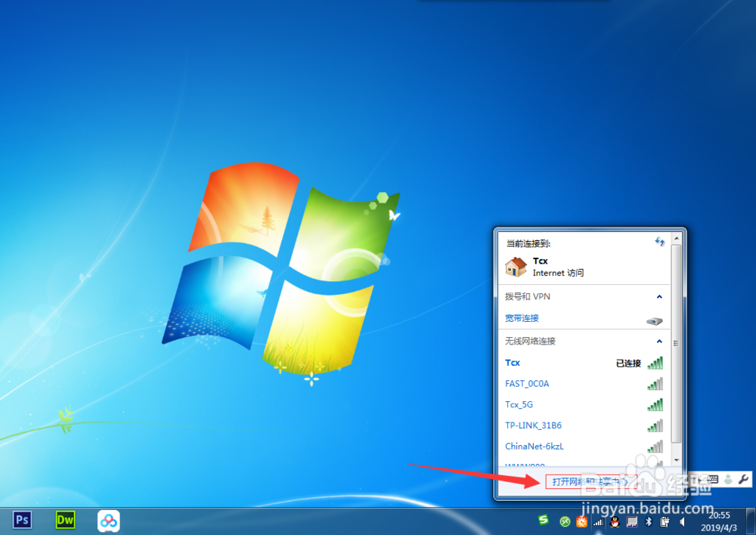Click the network list scrollbar up arrow
This screenshot has width=756, height=535.
(676, 239)
